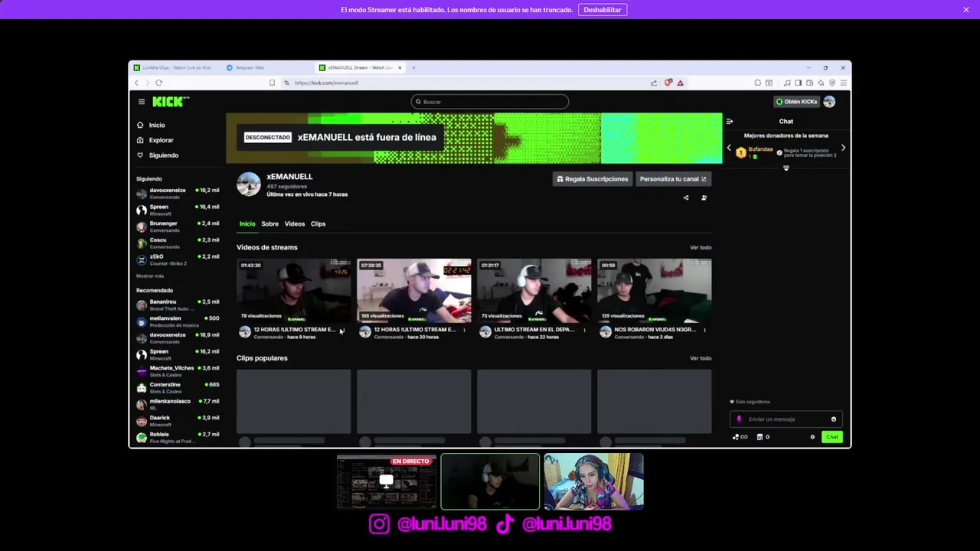Click the Enviar un mensaje chat input
This screenshot has height=551, width=980.
[787, 419]
